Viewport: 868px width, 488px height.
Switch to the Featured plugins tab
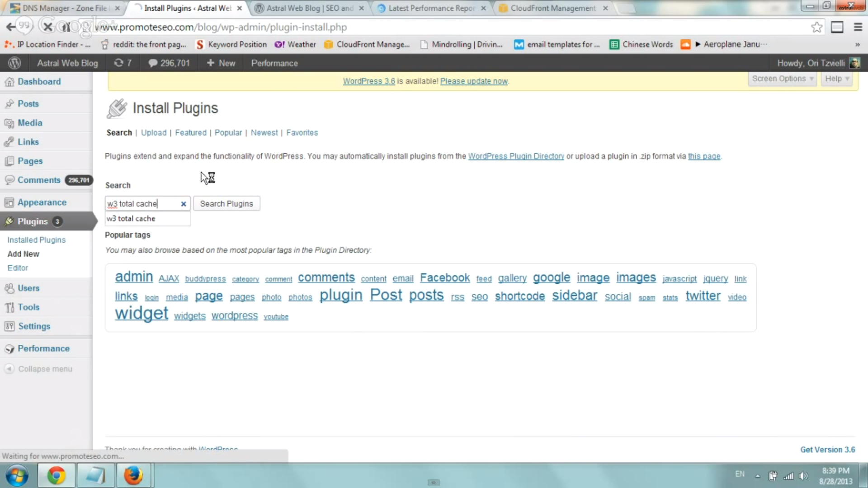point(191,133)
